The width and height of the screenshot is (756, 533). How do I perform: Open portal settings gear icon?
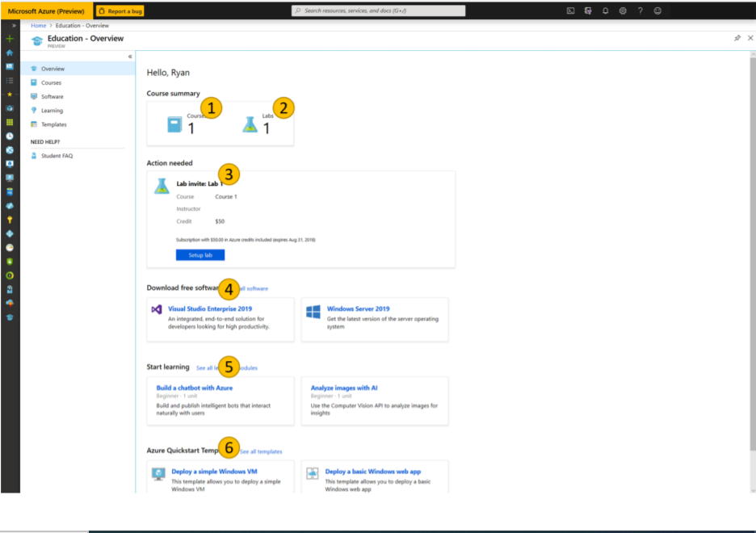(623, 10)
